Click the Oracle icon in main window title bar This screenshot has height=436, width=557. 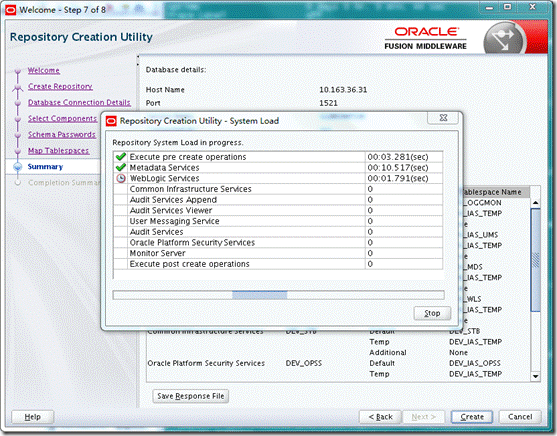[10, 10]
